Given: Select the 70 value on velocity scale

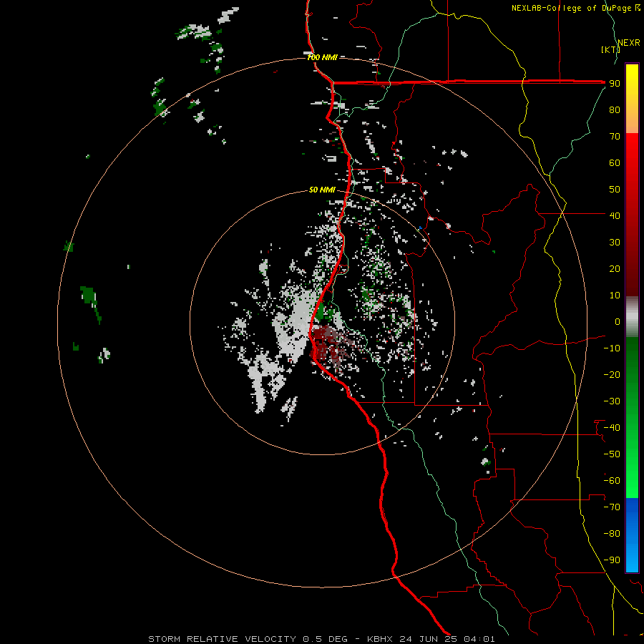Looking at the screenshot, I should coord(615,137).
